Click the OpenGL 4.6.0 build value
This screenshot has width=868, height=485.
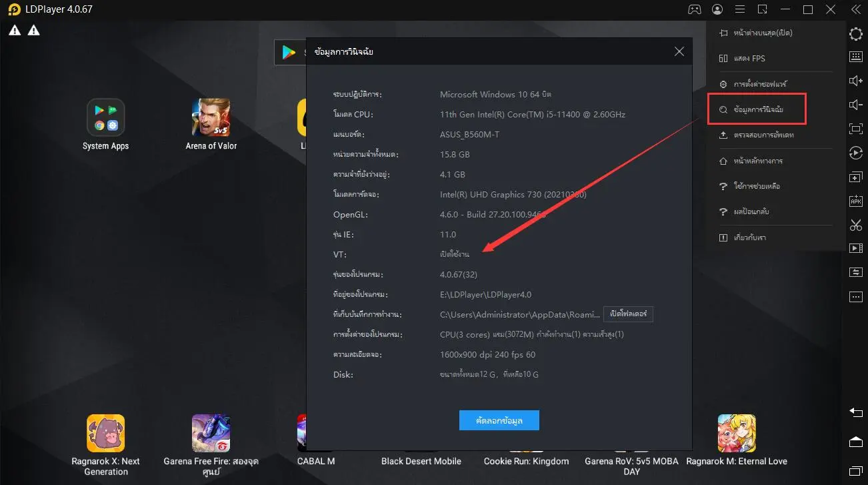[493, 215]
